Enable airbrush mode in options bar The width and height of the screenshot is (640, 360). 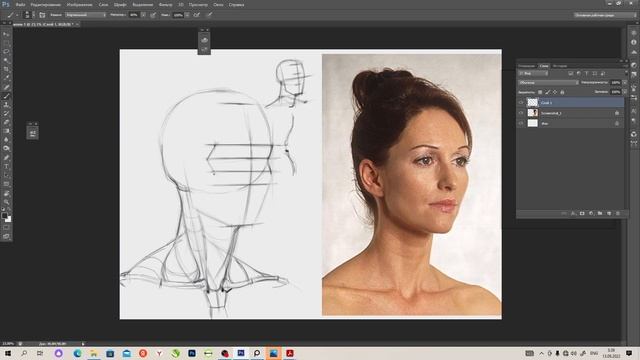click(196, 15)
